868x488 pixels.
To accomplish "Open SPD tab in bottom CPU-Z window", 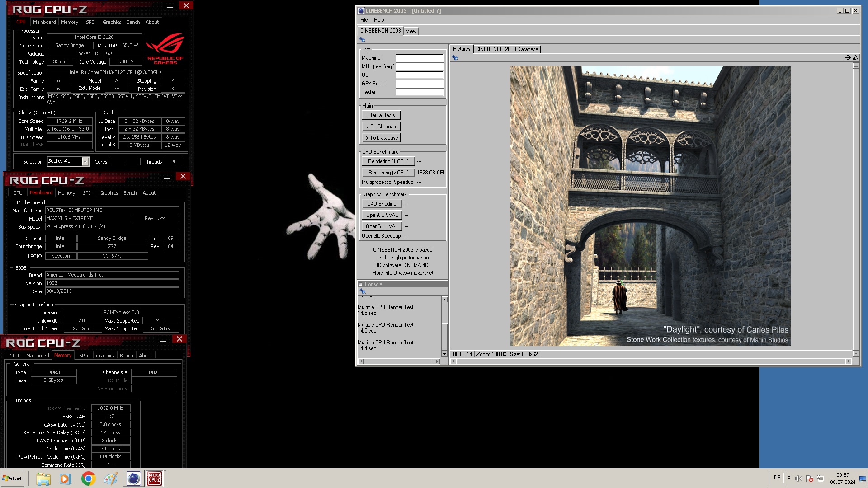I will (84, 356).
